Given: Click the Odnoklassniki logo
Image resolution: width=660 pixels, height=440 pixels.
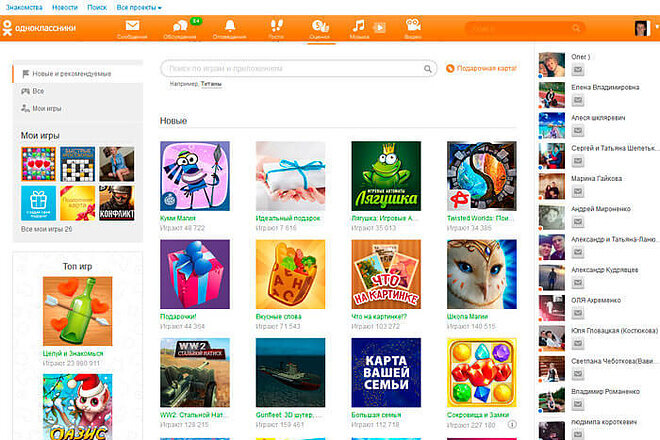Looking at the screenshot, I should pos(39,28).
